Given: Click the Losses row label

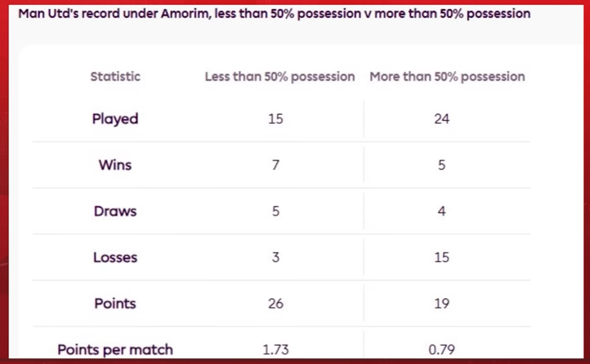Looking at the screenshot, I should tap(115, 257).
